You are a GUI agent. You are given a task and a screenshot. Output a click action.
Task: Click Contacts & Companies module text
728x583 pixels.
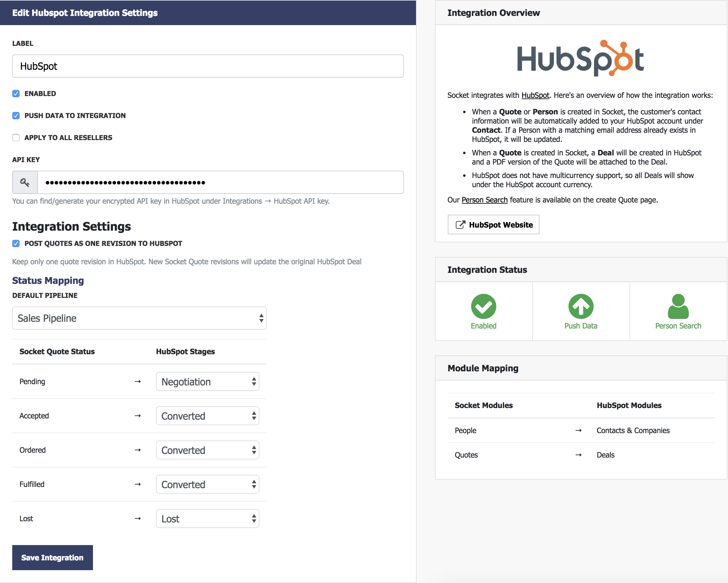633,430
